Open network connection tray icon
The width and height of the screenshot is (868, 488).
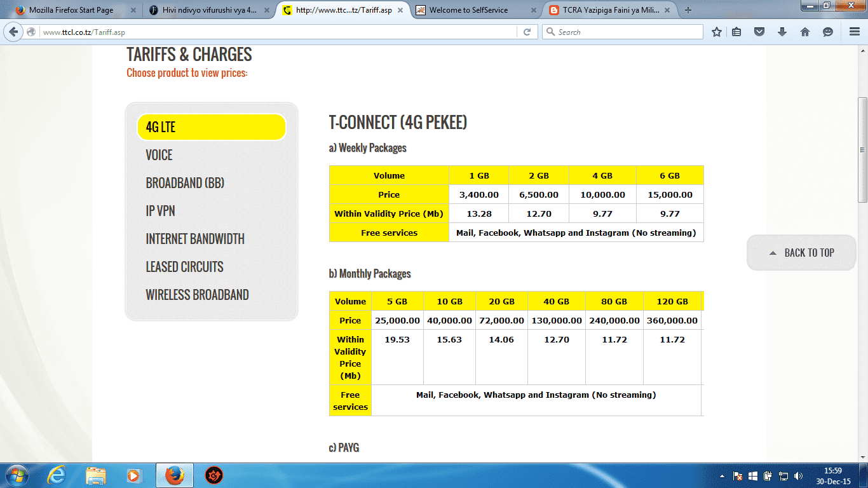783,476
